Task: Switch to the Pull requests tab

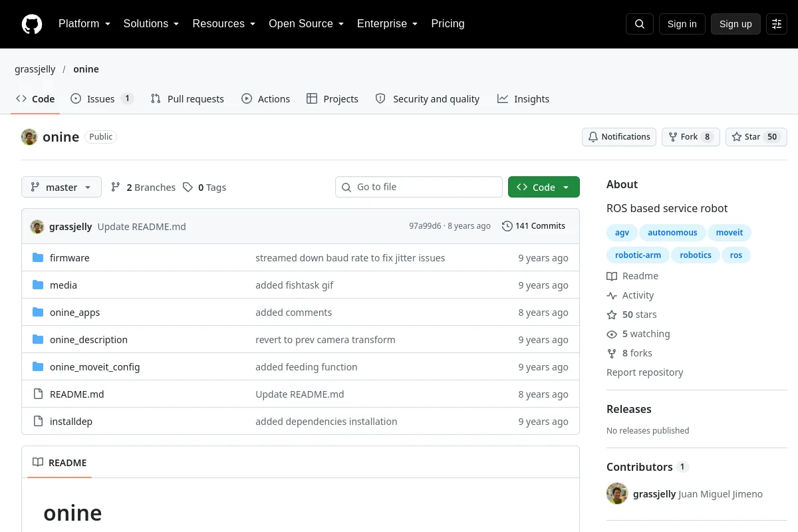Action: point(188,99)
